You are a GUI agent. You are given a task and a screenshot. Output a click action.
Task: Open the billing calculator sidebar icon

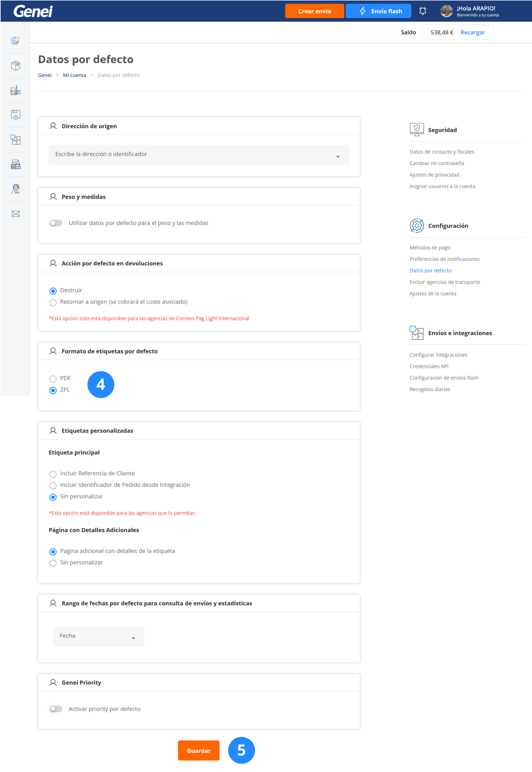15,164
